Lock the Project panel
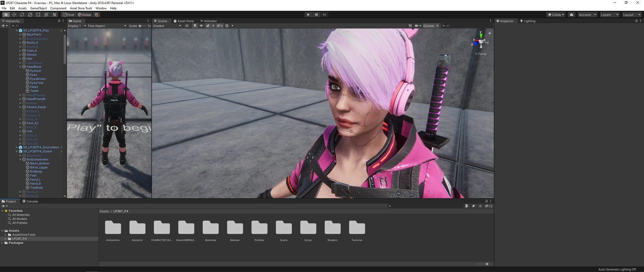 (x=486, y=201)
